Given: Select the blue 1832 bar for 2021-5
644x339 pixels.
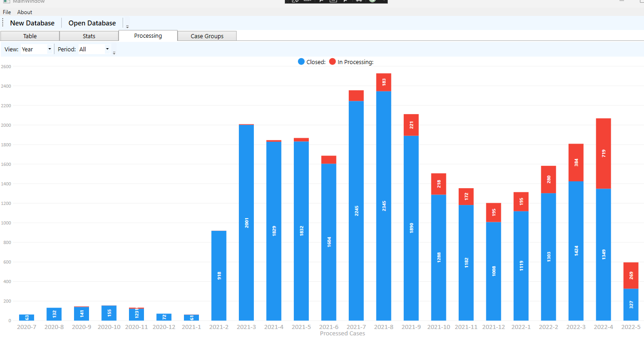Looking at the screenshot, I should tap(302, 231).
